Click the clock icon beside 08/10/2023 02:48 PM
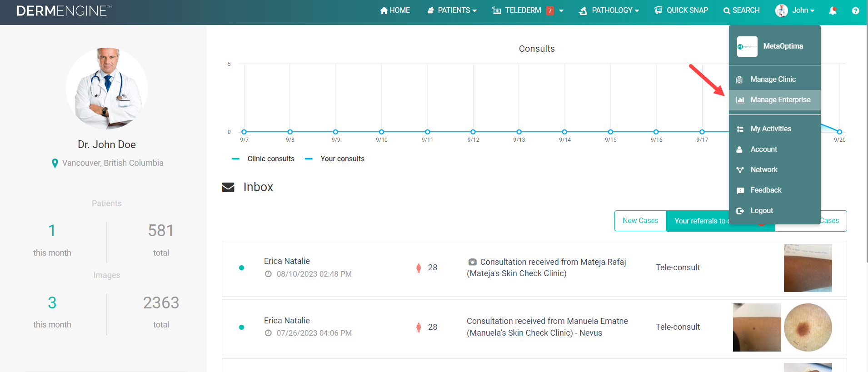 (268, 274)
